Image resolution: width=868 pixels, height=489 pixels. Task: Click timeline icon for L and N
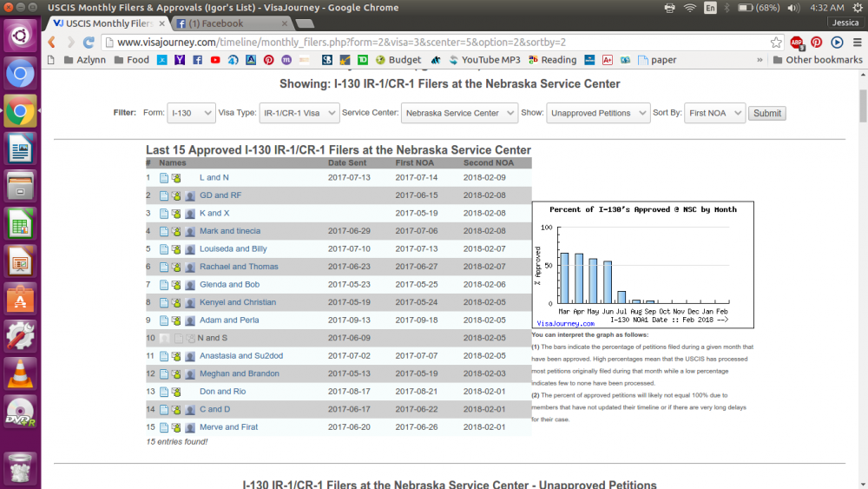164,178
